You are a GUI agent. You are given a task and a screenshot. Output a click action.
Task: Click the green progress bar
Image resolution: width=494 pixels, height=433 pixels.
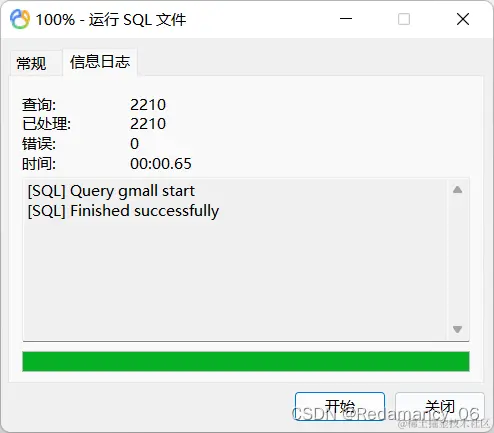[x=246, y=361]
